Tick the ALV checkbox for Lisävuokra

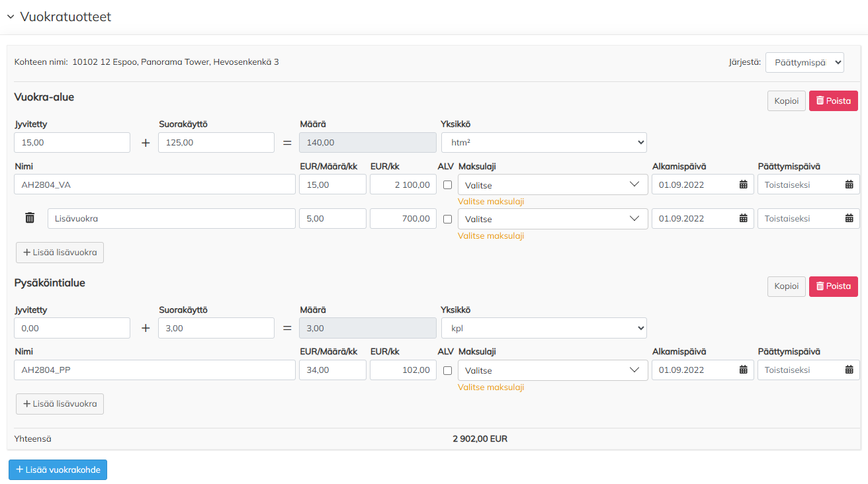coord(448,219)
